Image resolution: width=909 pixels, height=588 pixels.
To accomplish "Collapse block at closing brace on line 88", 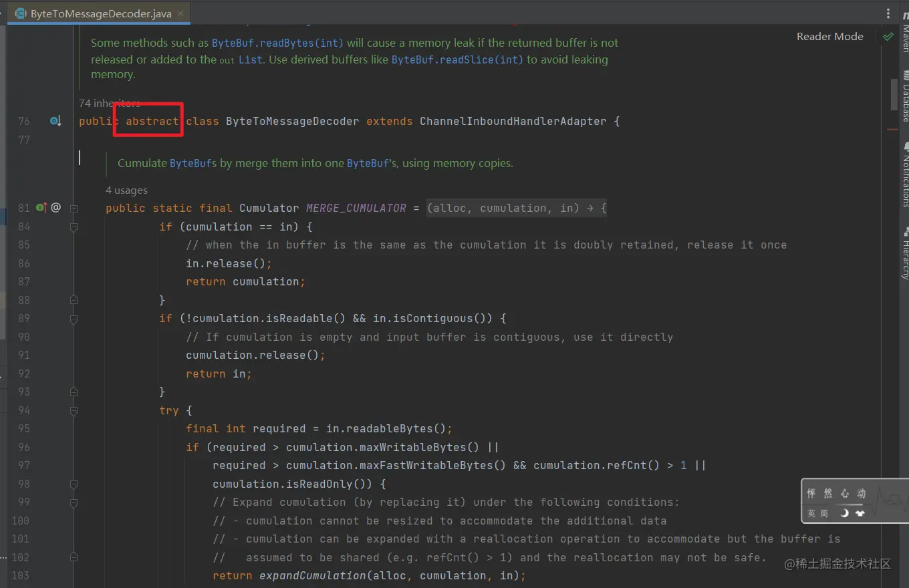I will (74, 300).
